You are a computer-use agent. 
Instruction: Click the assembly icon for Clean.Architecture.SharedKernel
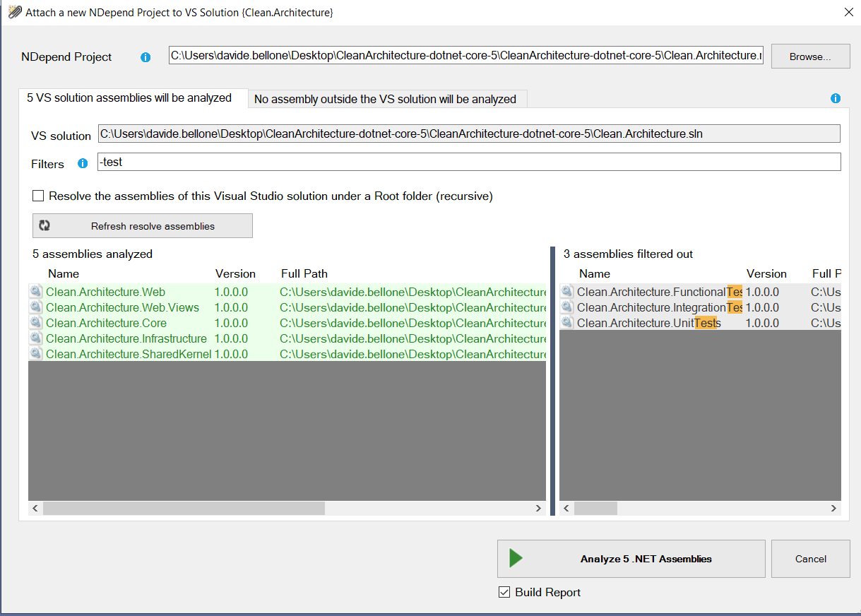click(35, 354)
